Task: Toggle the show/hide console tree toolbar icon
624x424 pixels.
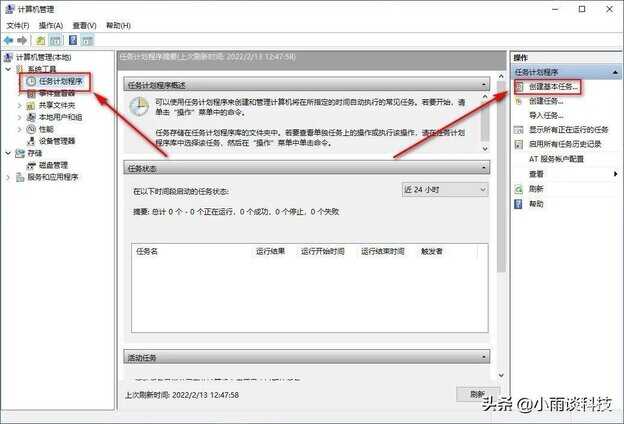Action: pos(56,40)
